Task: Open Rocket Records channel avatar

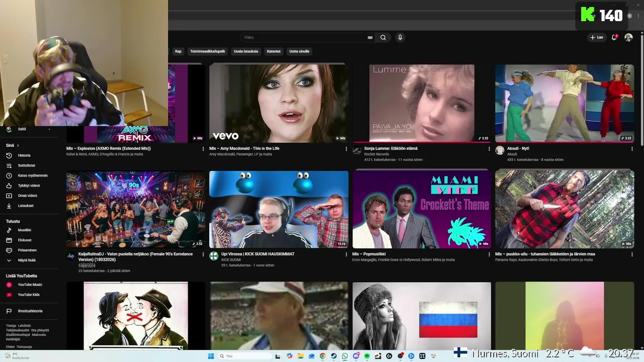Action: click(x=357, y=150)
